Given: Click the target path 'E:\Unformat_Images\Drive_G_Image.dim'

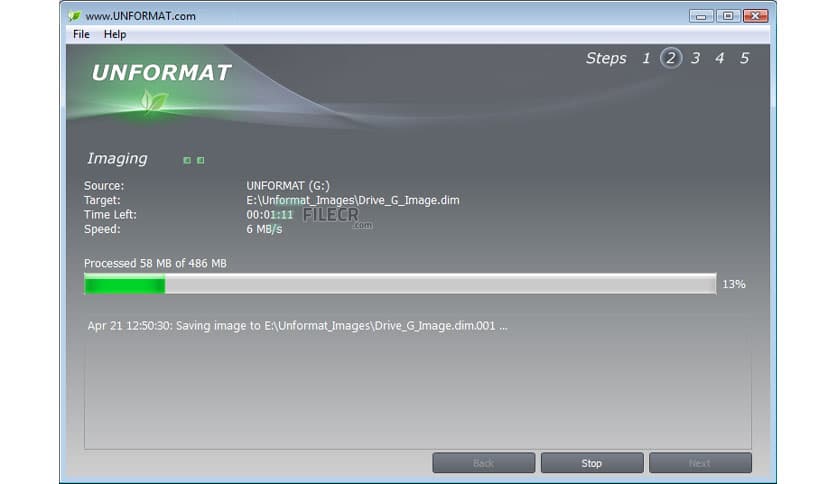Looking at the screenshot, I should [352, 200].
